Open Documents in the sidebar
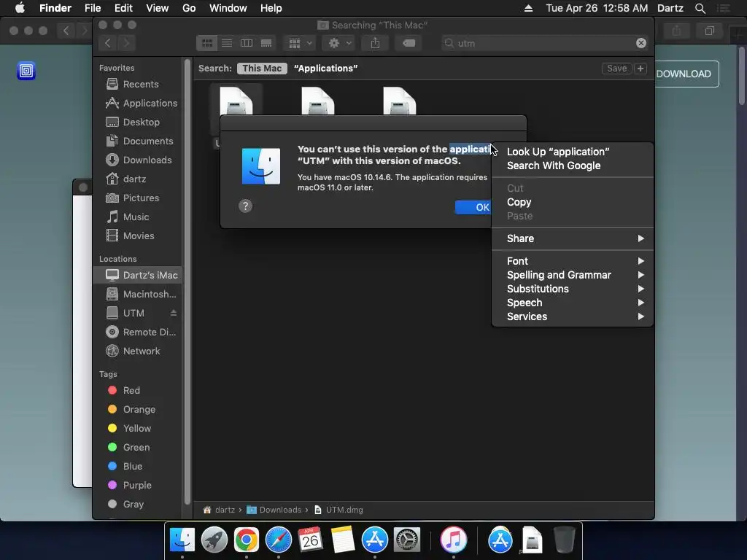This screenshot has width=747, height=560. coord(138,141)
